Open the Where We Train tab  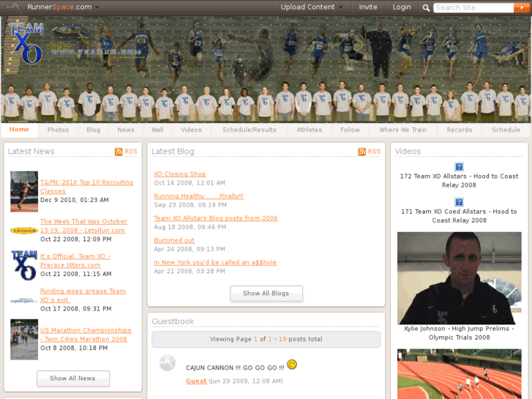pyautogui.click(x=402, y=130)
